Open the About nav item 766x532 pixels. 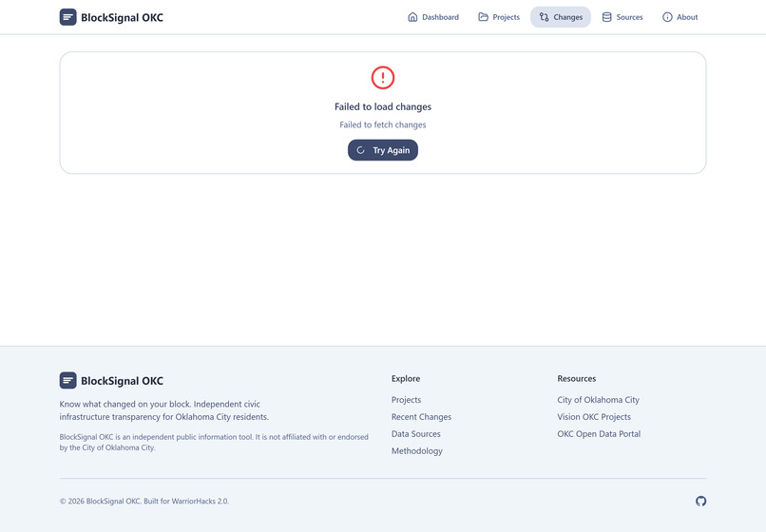click(680, 17)
